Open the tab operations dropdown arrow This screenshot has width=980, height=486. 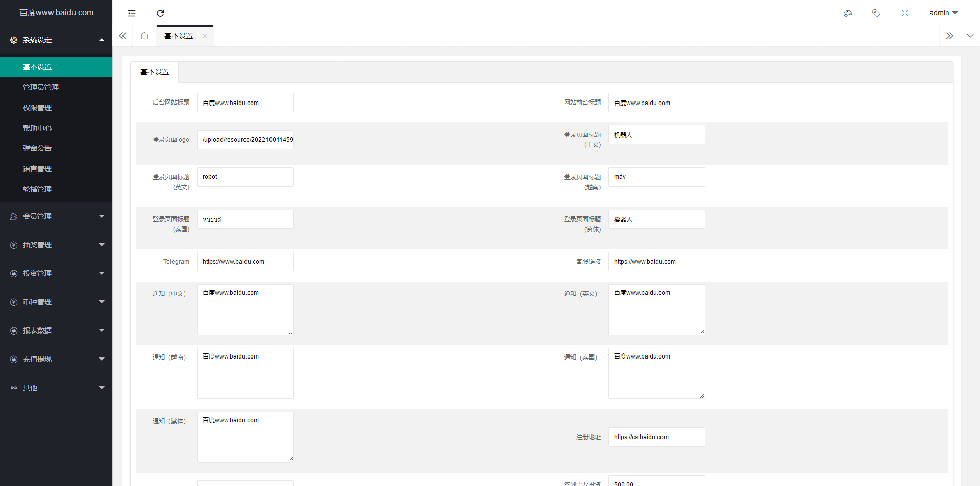970,36
